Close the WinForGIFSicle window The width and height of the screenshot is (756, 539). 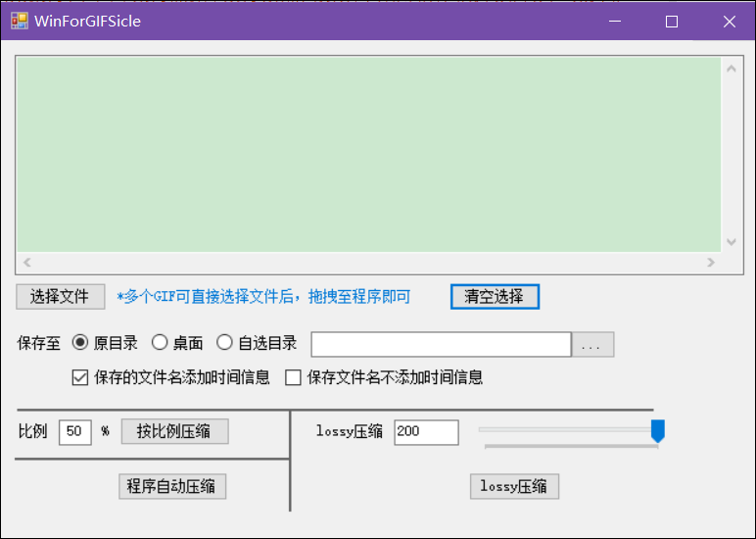[x=729, y=22]
